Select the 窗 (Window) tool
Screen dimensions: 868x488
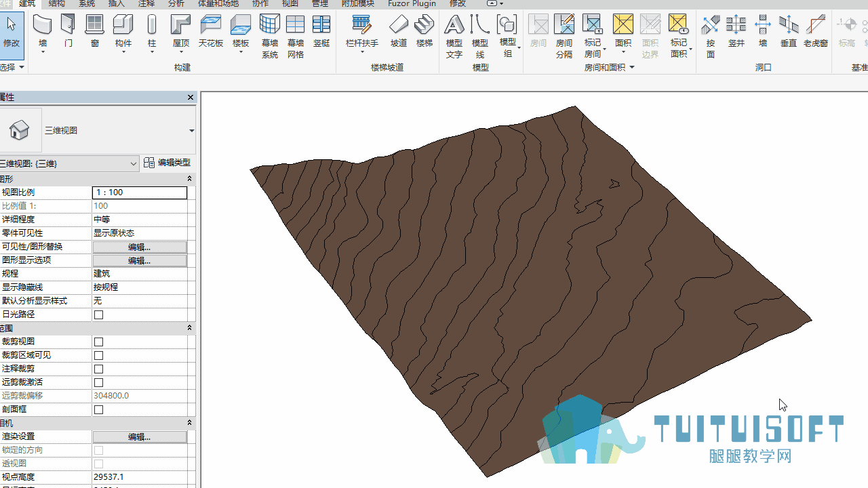click(x=95, y=33)
